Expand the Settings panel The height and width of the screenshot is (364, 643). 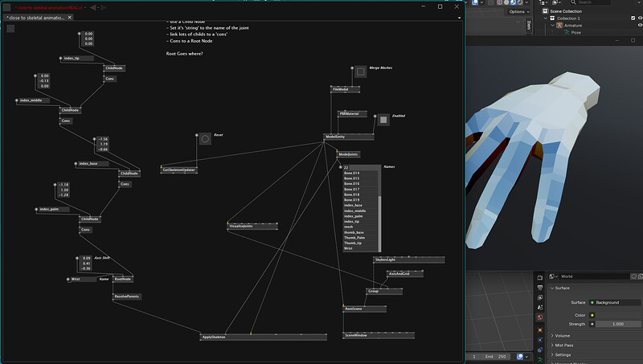point(552,354)
